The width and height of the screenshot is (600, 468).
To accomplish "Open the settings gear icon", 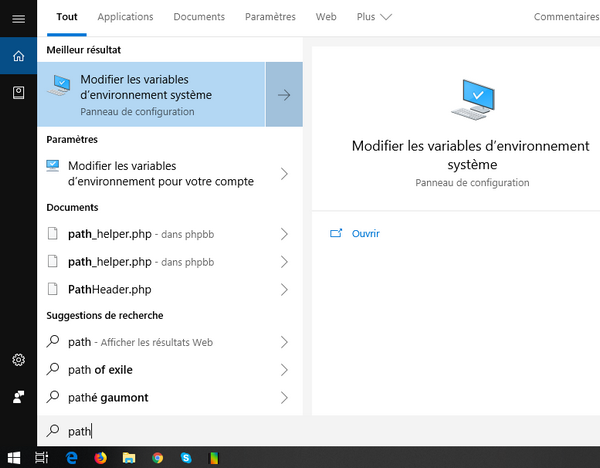I will pos(18,360).
